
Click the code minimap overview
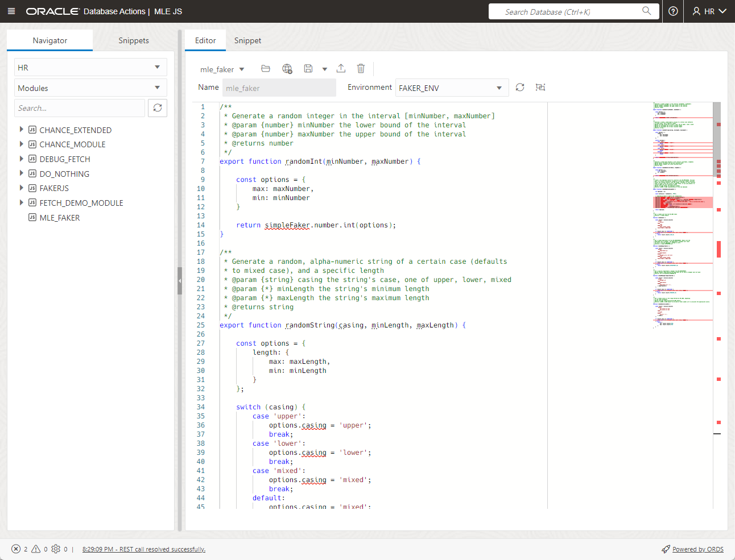point(683,216)
